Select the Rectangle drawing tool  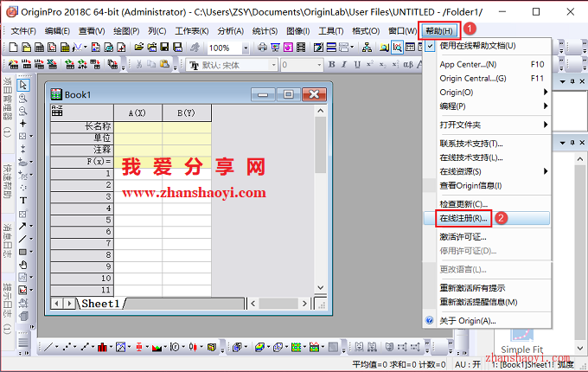click(x=23, y=252)
